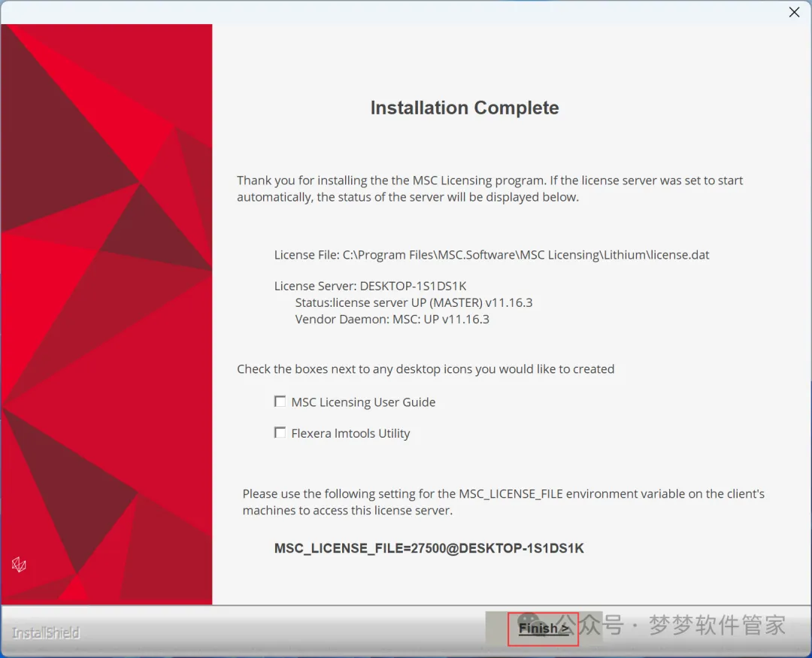The width and height of the screenshot is (812, 658).
Task: Click the 'Thank you for installing' paragraph
Action: tap(490, 189)
